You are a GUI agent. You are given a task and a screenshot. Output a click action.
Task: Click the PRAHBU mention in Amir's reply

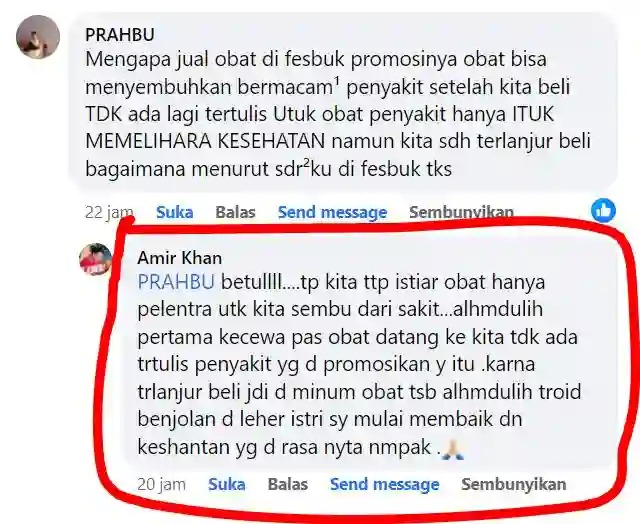[176, 282]
